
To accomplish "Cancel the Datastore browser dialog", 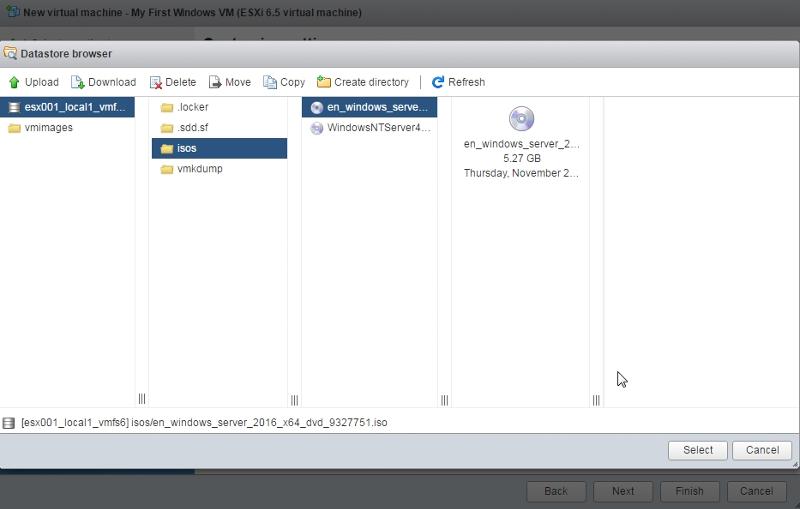I will tap(762, 450).
